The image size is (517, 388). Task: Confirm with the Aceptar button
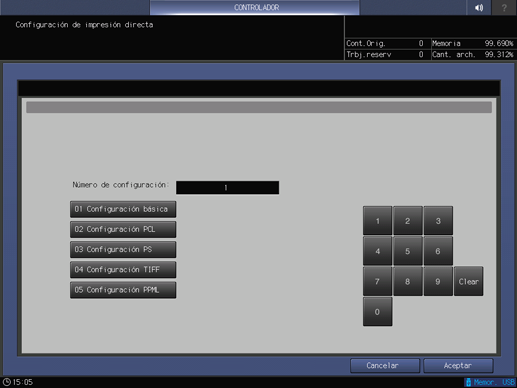coord(458,366)
